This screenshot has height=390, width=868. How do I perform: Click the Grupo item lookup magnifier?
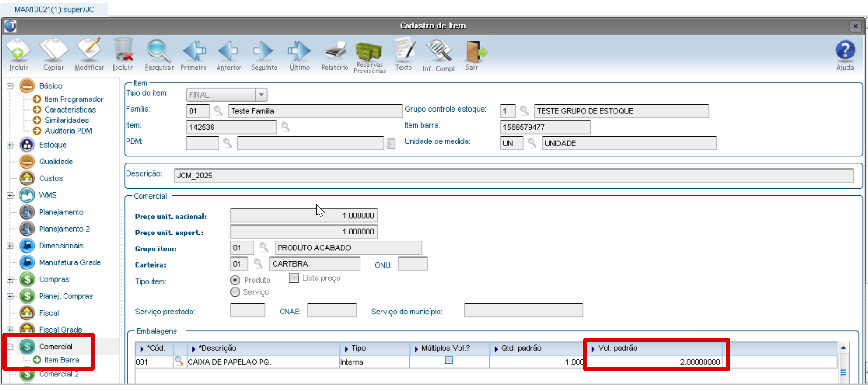pyautogui.click(x=264, y=247)
